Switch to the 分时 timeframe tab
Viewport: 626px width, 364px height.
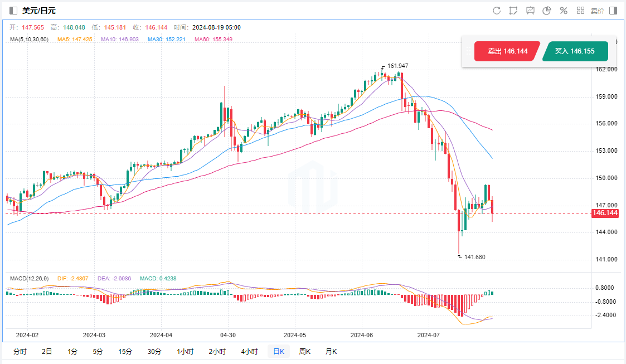[20, 352]
